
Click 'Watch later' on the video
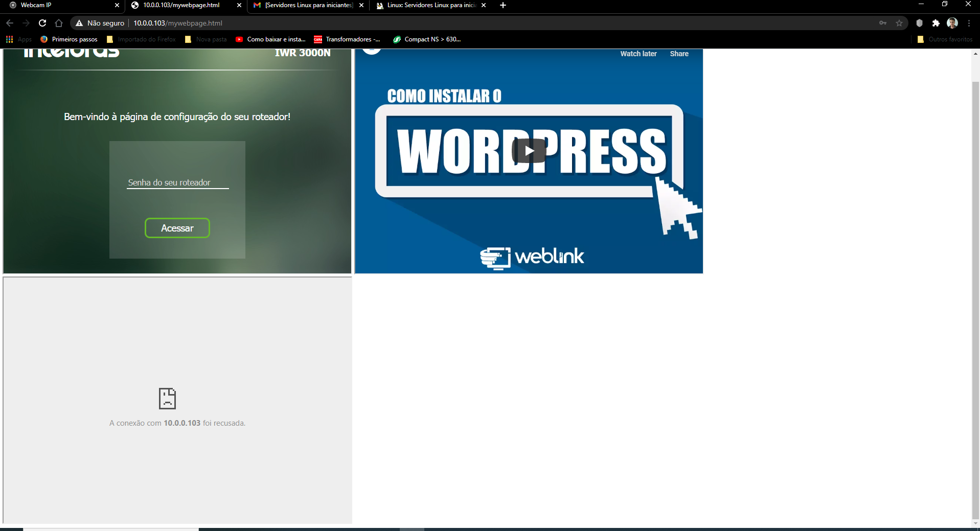tap(639, 54)
